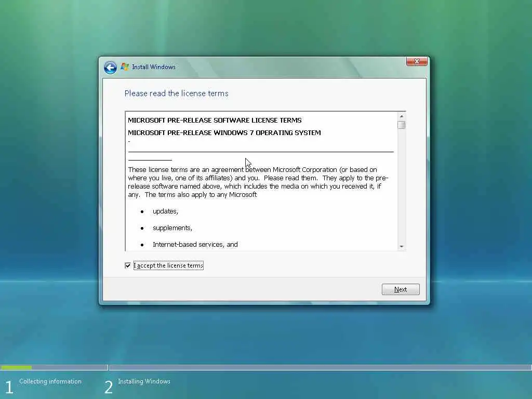Click the green setup progress bar segment
This screenshot has height=399, width=532.
tap(16, 367)
